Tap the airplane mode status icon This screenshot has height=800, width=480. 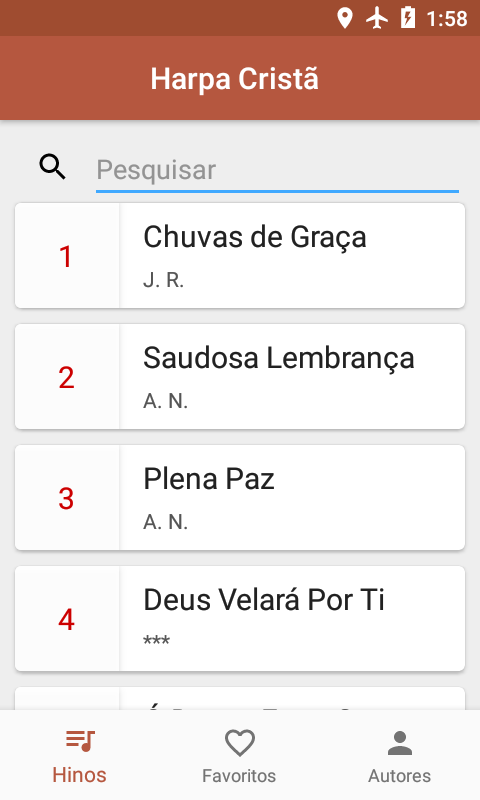tap(376, 18)
